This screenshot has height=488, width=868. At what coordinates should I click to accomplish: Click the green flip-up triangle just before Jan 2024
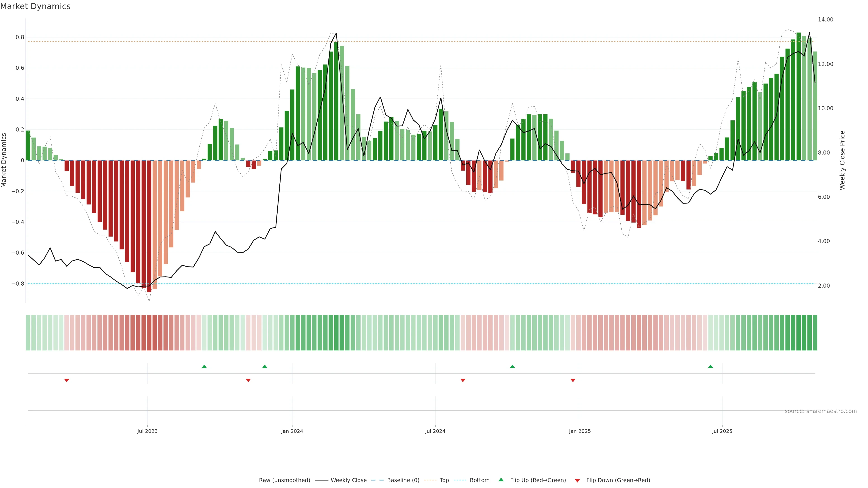[265, 366]
